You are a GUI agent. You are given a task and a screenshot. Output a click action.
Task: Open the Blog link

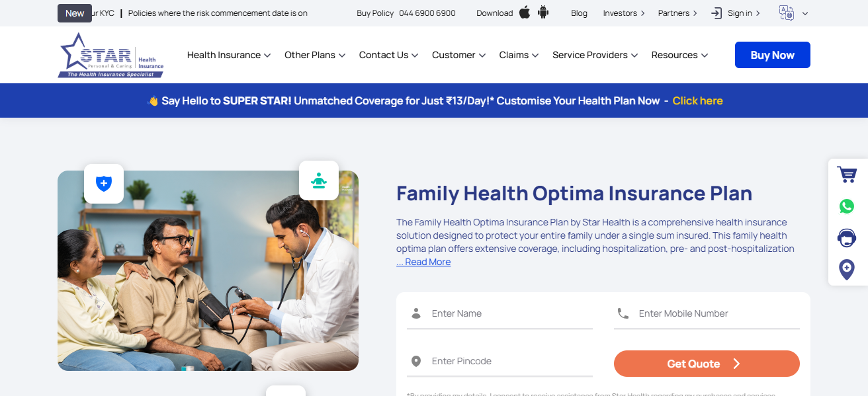[x=579, y=13]
